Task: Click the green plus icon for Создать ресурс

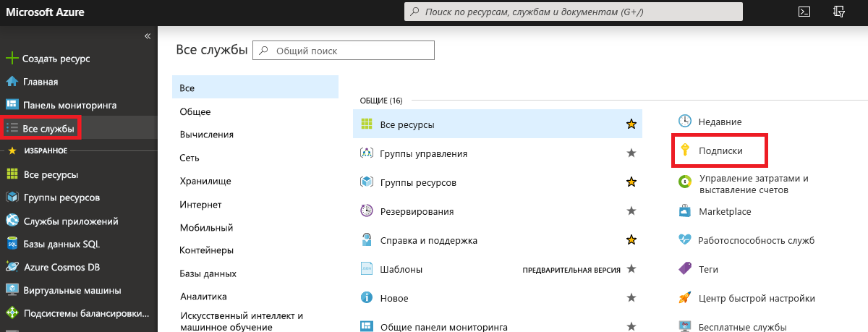Action: (12, 58)
